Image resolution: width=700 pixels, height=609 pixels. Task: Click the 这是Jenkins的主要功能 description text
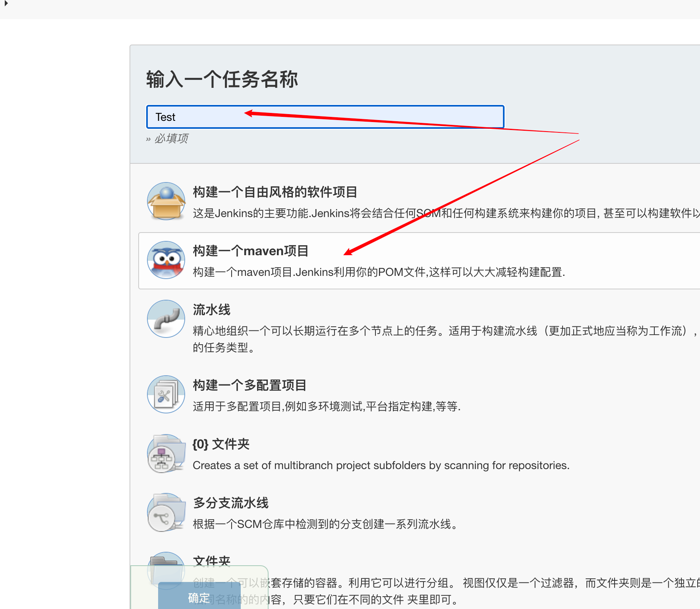click(446, 213)
